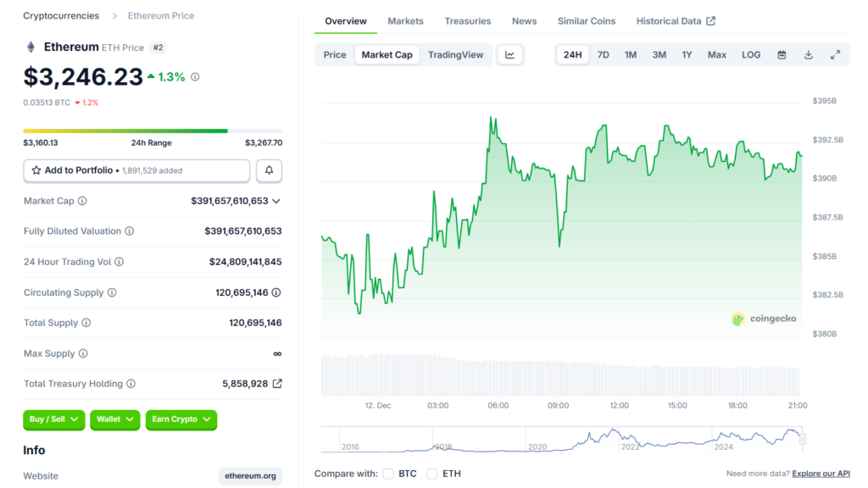Enable the BTC comparison checkbox

[389, 474]
